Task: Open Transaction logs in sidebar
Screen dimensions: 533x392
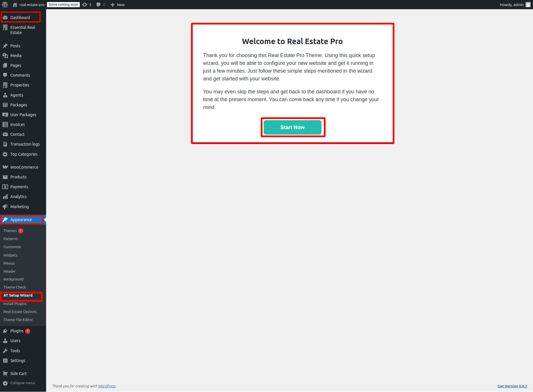Action: [25, 144]
